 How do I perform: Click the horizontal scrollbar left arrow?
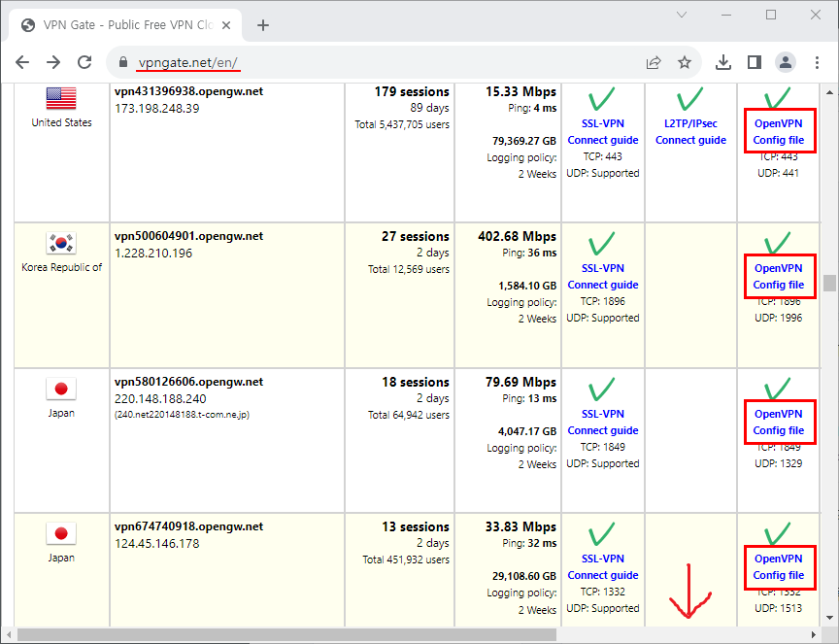pyautogui.click(x=8, y=635)
